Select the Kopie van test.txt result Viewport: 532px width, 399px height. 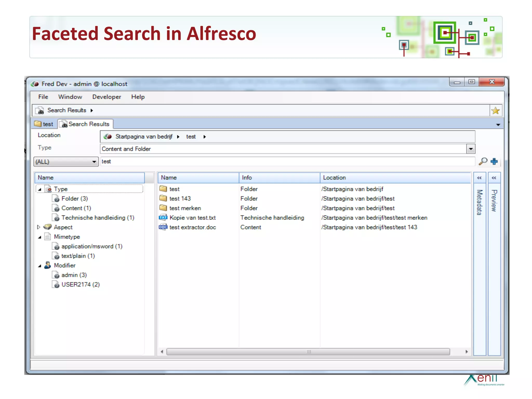click(192, 218)
